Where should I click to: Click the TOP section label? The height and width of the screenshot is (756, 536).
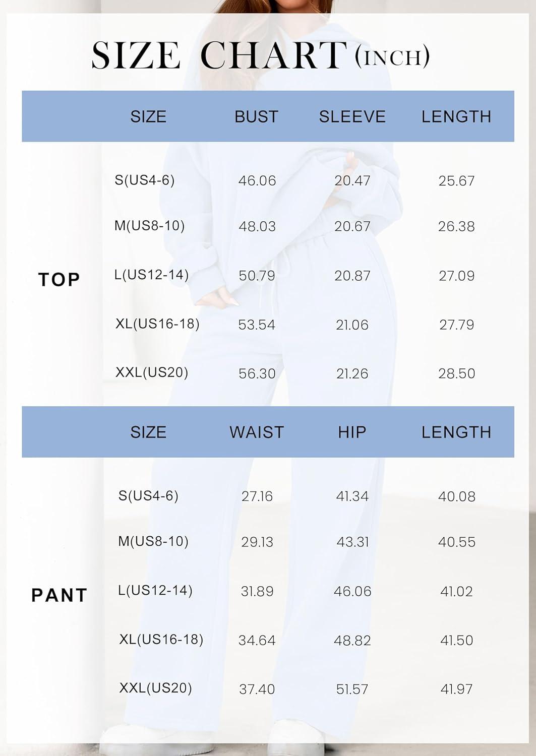click(59, 279)
